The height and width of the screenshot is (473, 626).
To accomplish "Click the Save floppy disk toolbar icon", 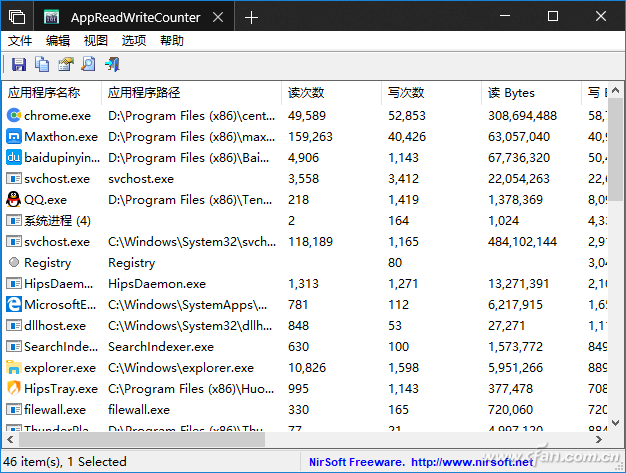I will [x=19, y=64].
